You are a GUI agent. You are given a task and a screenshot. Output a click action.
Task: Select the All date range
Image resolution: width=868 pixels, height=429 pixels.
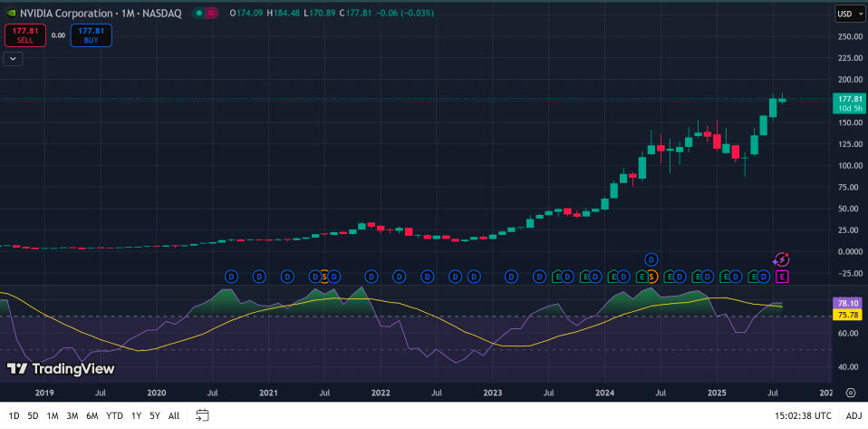[x=174, y=415]
